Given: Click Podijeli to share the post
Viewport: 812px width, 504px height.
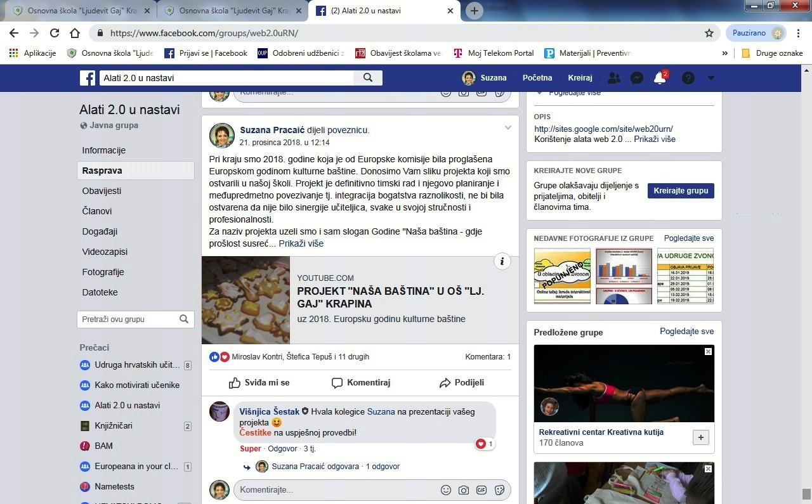Looking at the screenshot, I should (462, 383).
